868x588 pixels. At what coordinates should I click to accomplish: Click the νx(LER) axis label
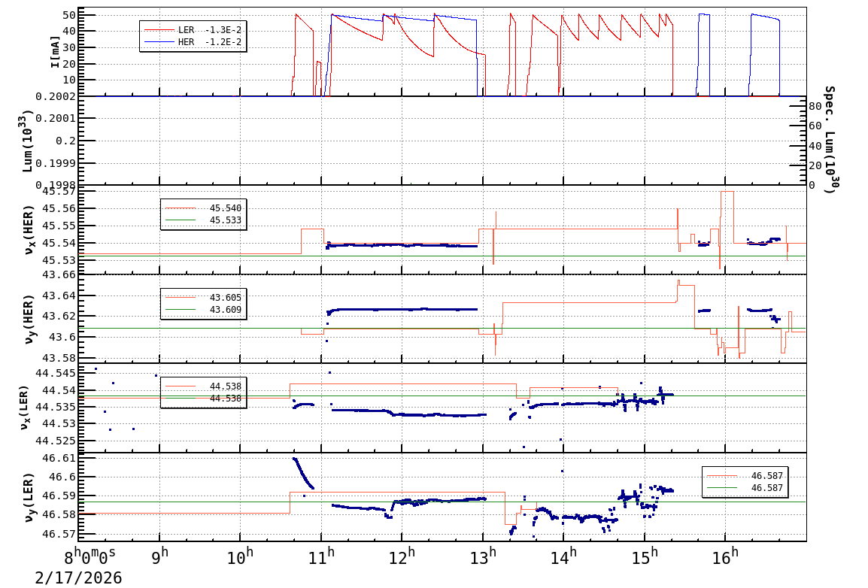click(x=28, y=407)
